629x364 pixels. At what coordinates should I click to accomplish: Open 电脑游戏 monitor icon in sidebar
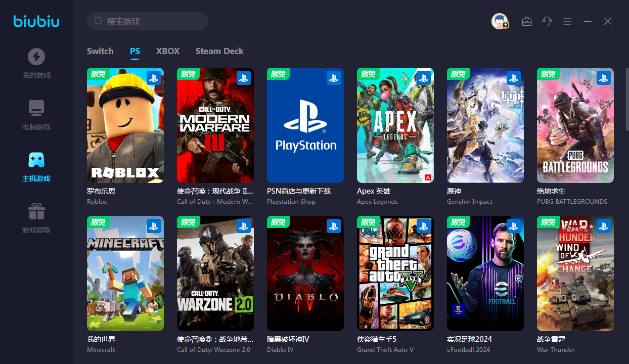tap(36, 108)
